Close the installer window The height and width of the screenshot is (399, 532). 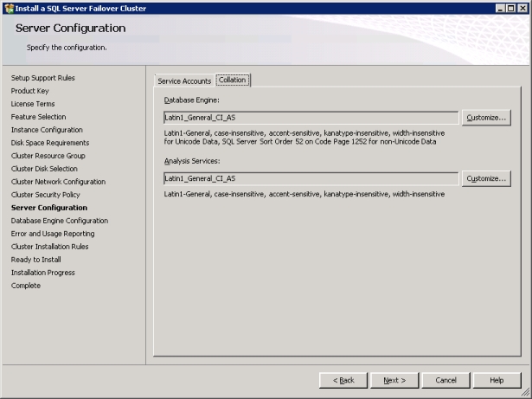click(x=522, y=8)
